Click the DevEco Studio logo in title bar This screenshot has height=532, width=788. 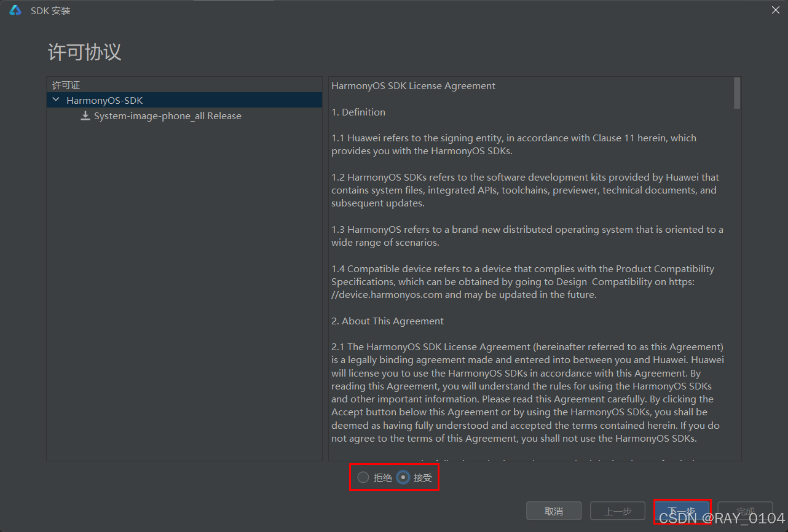[15, 10]
